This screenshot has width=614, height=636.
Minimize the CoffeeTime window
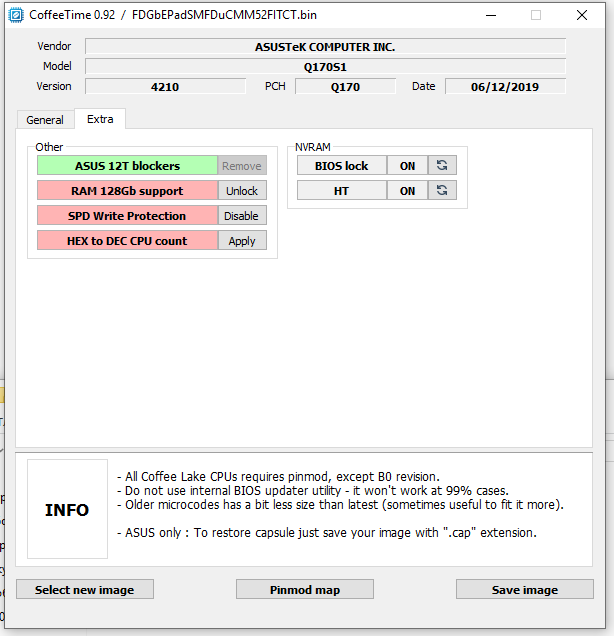pos(491,15)
